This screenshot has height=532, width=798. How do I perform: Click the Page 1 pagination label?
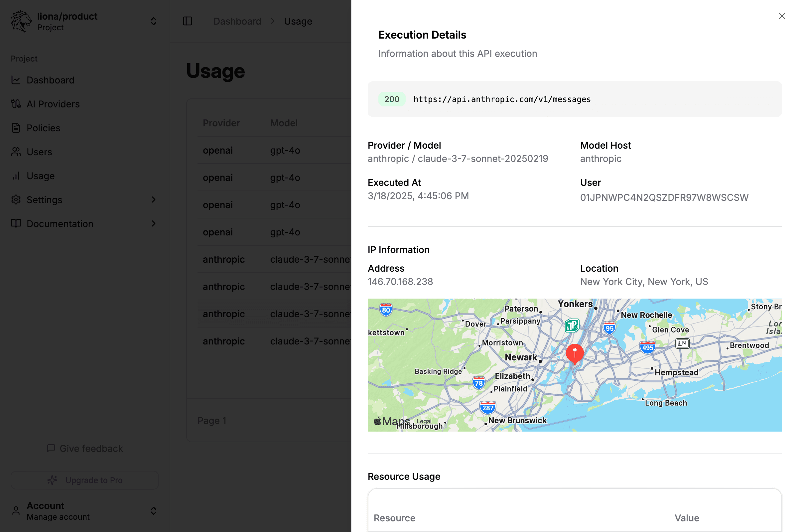pyautogui.click(x=211, y=420)
